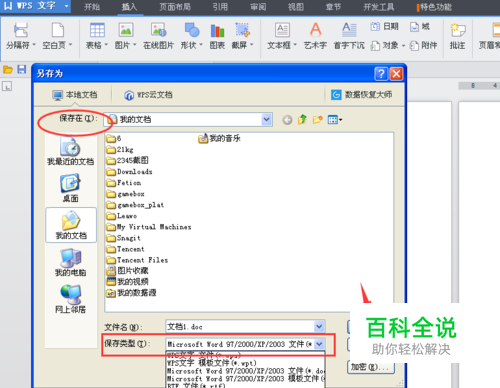The height and width of the screenshot is (388, 500).
Task: Go back using the dialog back arrow
Action: [x=287, y=120]
